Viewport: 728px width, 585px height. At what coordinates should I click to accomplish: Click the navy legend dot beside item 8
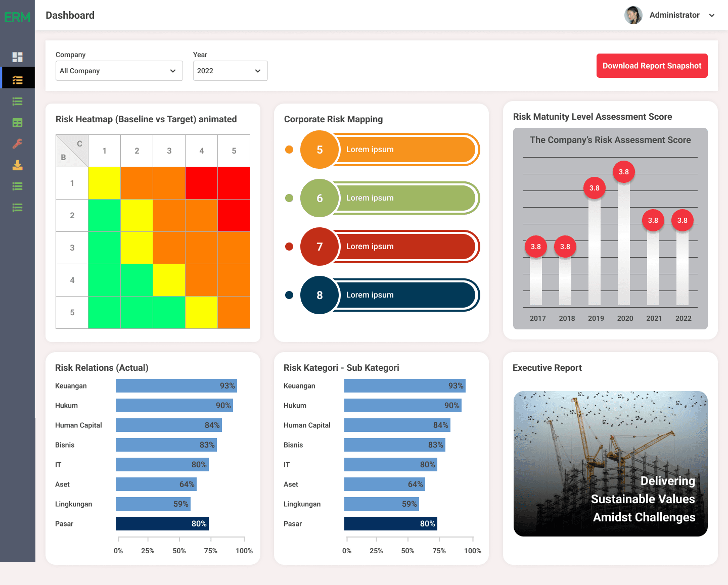(x=289, y=295)
